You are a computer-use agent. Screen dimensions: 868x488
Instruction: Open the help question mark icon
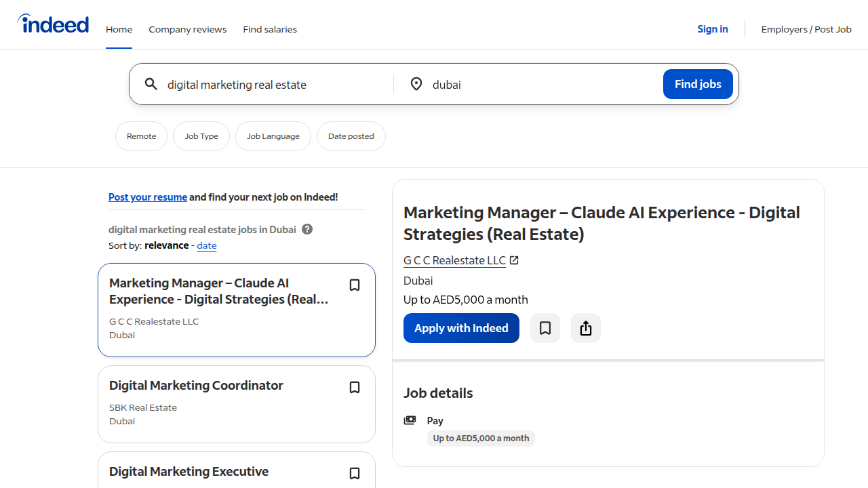(307, 229)
